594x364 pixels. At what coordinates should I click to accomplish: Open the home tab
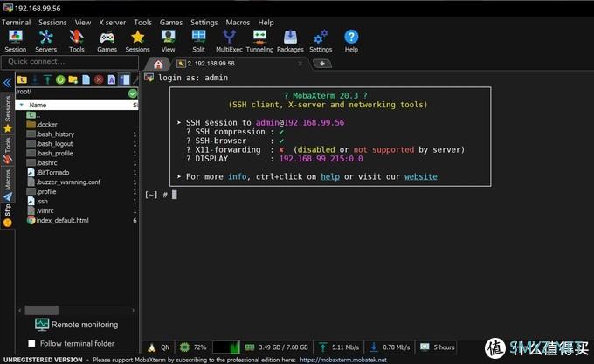pyautogui.click(x=158, y=64)
